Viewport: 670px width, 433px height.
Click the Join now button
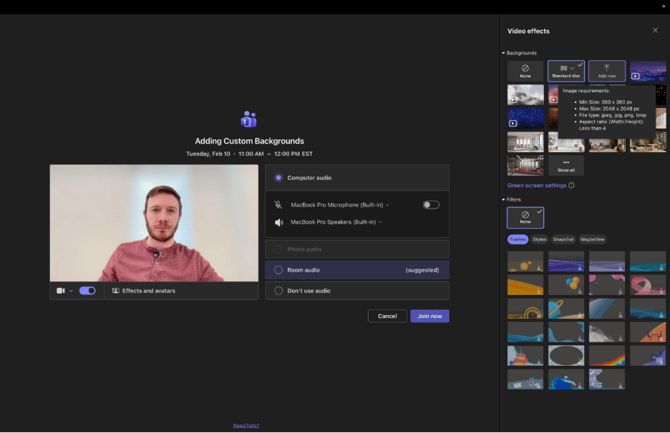tap(429, 316)
